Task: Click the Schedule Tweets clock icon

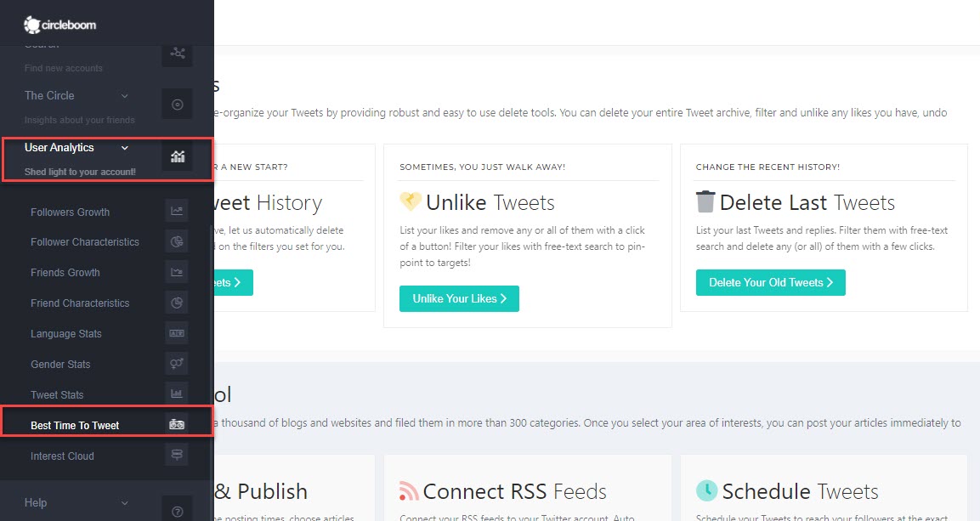Action: click(707, 490)
